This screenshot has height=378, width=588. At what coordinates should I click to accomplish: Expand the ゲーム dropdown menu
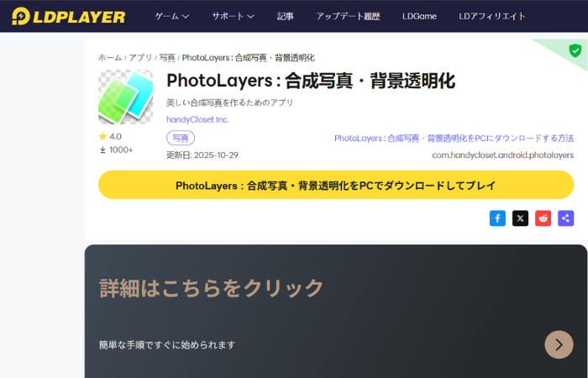coord(172,16)
